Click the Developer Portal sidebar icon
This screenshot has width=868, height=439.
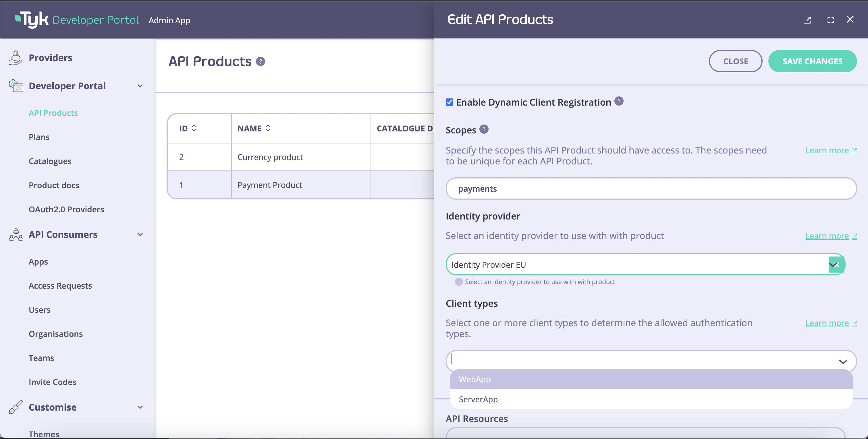(16, 86)
